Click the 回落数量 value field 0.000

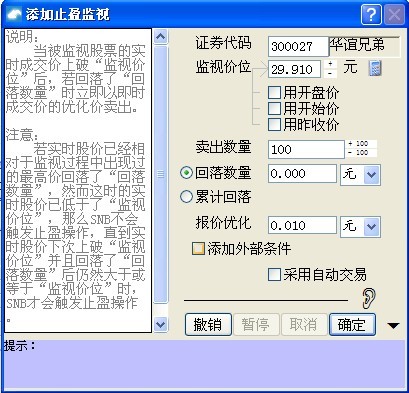click(x=302, y=173)
